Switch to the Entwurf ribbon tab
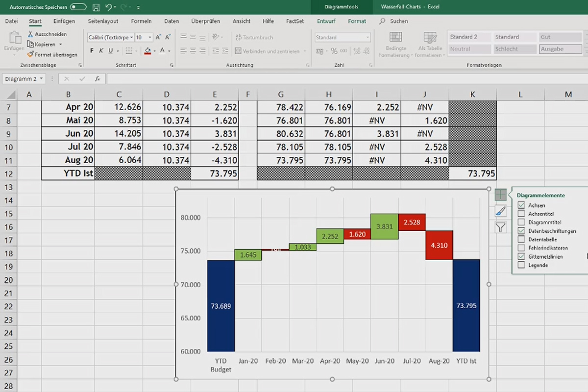The image size is (588, 392). [x=325, y=21]
